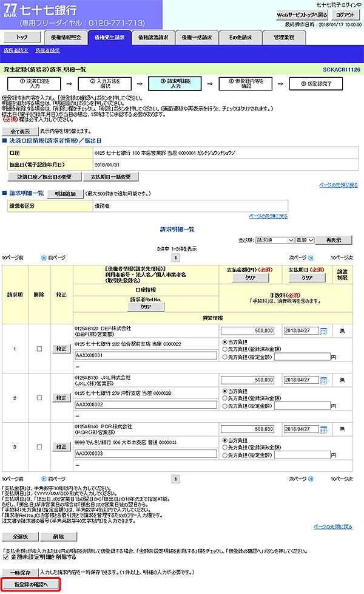Select 先方負担(登録済み金額) radio for row 3
Viewport: 364px width, 594px height.
(x=224, y=448)
